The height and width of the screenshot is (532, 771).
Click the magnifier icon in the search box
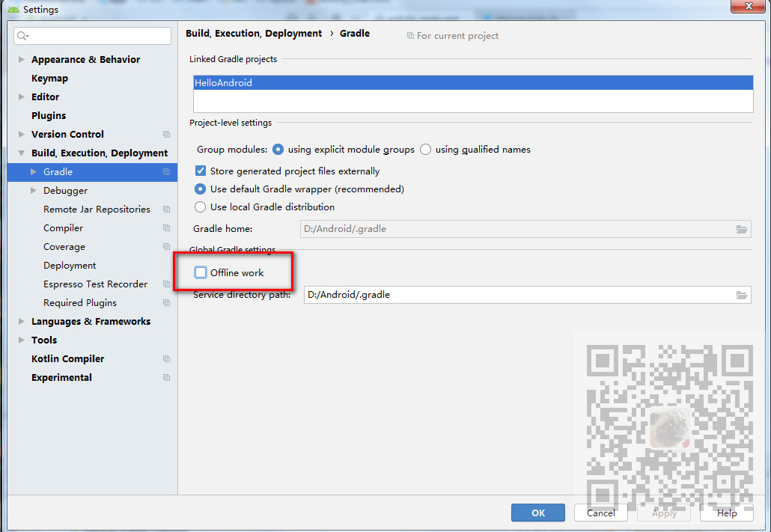coord(22,35)
